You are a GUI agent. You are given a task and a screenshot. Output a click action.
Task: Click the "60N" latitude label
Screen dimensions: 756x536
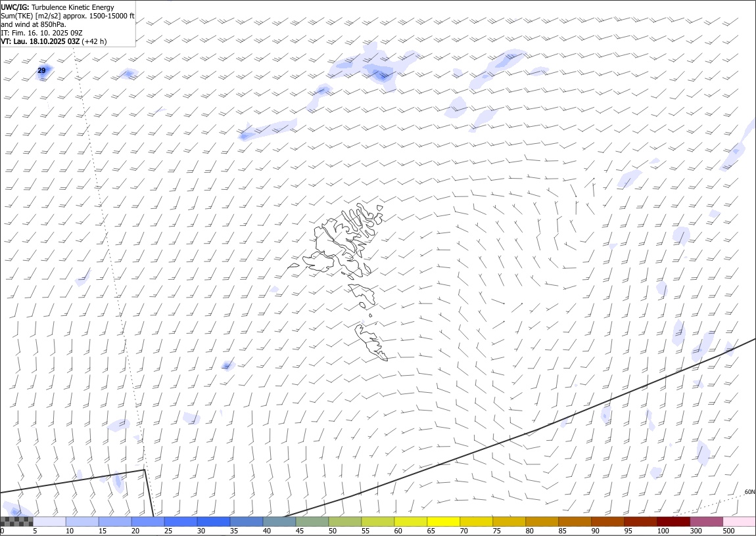pos(749,492)
